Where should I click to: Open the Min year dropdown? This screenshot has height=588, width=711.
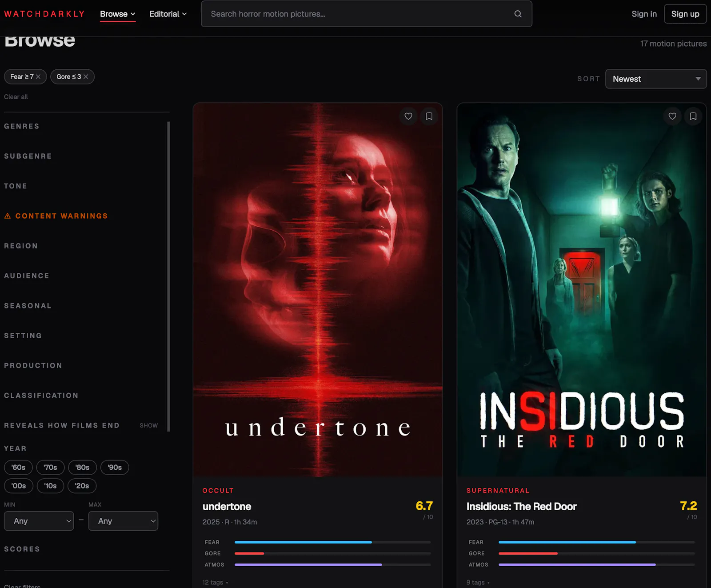tap(39, 521)
